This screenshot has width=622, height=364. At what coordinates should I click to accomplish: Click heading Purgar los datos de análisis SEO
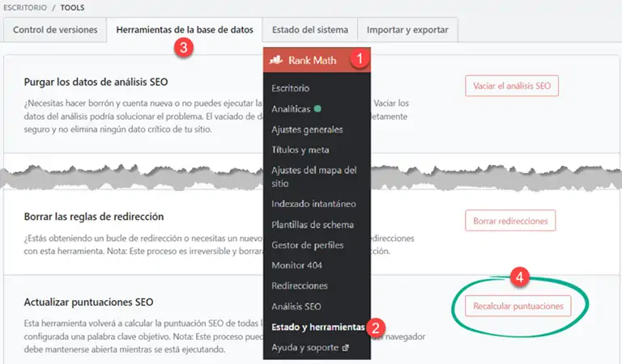point(96,82)
